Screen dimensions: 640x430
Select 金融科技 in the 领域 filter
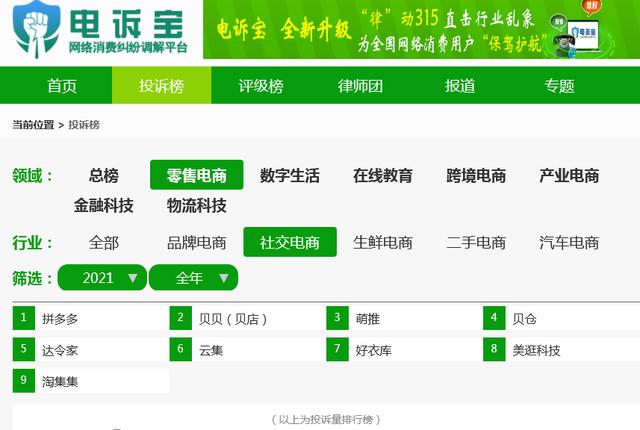tap(104, 205)
